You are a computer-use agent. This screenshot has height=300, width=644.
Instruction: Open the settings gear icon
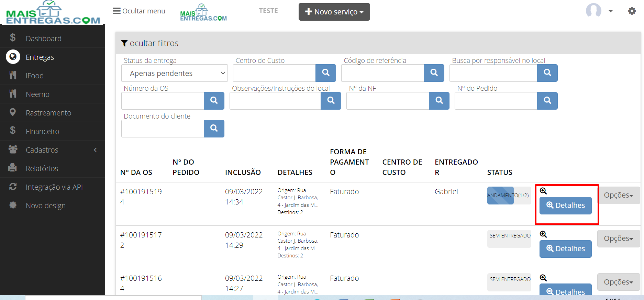click(632, 11)
